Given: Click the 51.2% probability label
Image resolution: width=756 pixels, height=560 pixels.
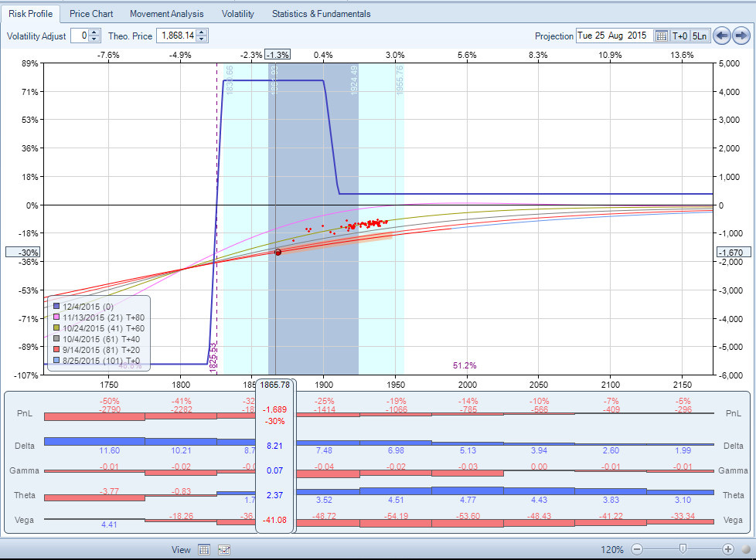Looking at the screenshot, I should [465, 366].
